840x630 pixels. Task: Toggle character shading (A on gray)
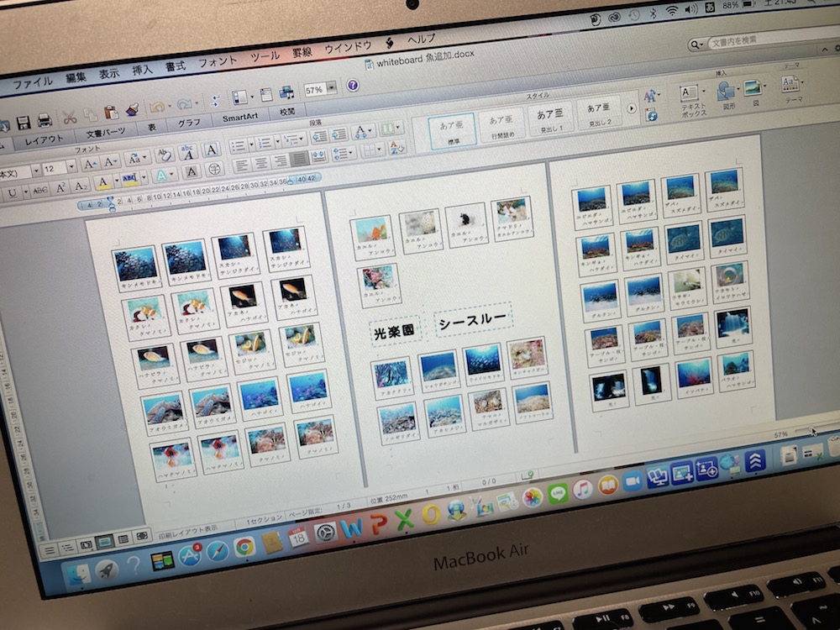click(191, 171)
